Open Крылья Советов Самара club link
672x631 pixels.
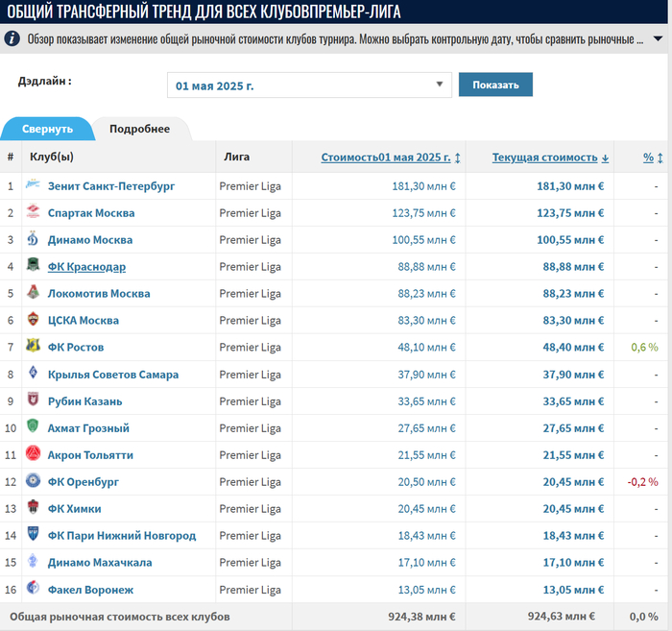113,375
